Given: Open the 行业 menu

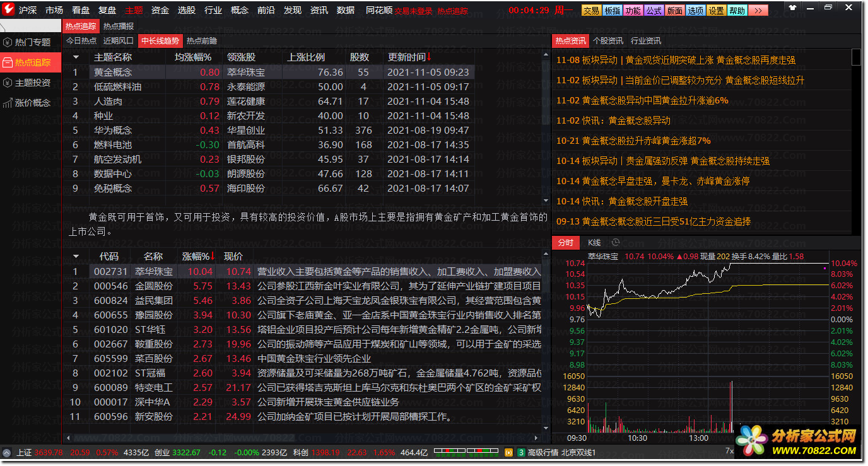Looking at the screenshot, I should pos(213,10).
